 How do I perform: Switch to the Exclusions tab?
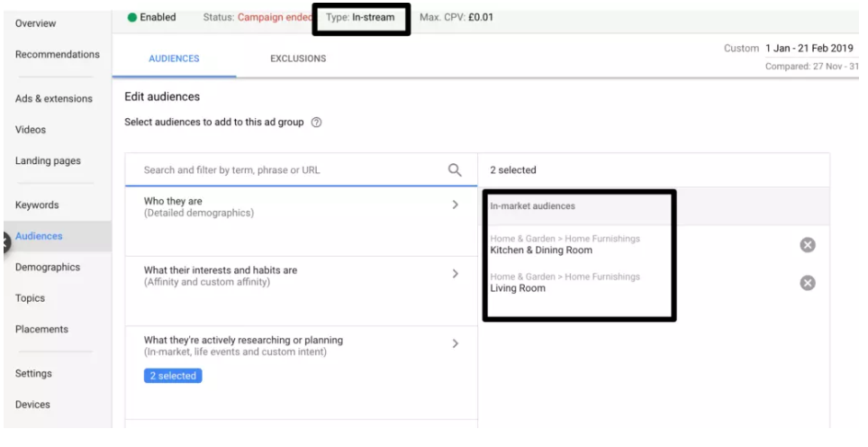click(298, 59)
